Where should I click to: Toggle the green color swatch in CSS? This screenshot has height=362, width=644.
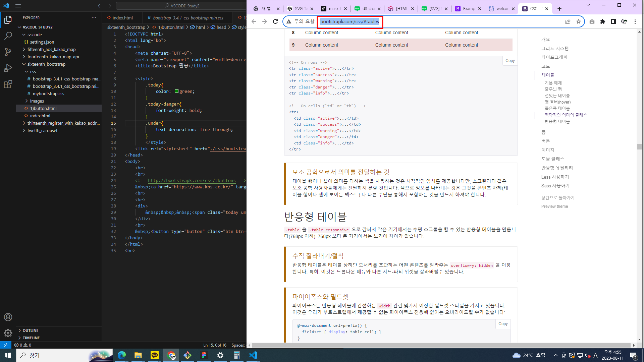176,91
